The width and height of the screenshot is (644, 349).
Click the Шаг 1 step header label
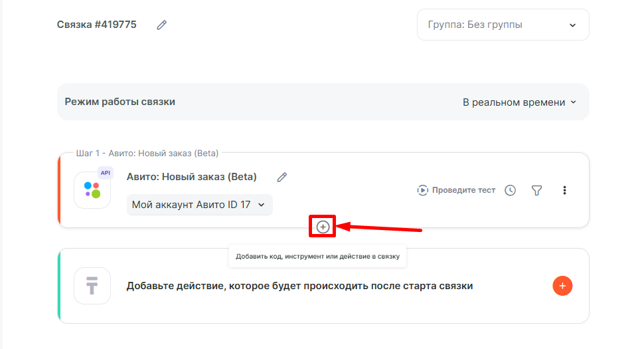pos(147,154)
